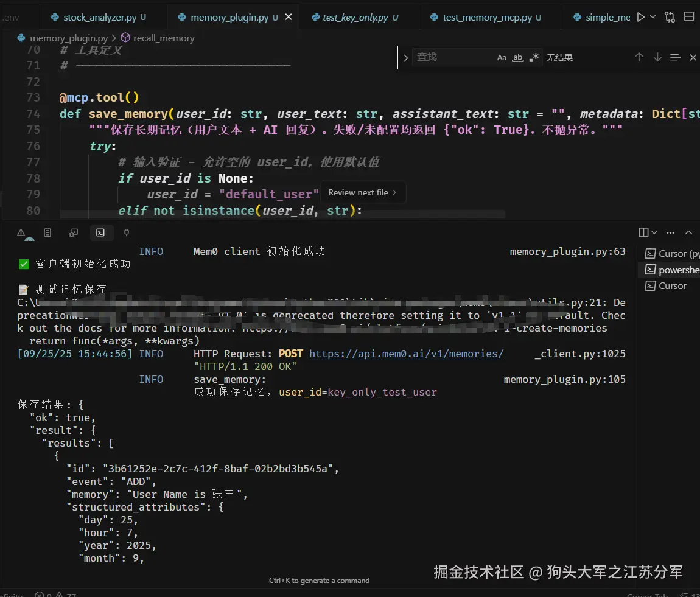Switch to the test_key_only.py tab
This screenshot has width=700, height=597.
(x=355, y=18)
